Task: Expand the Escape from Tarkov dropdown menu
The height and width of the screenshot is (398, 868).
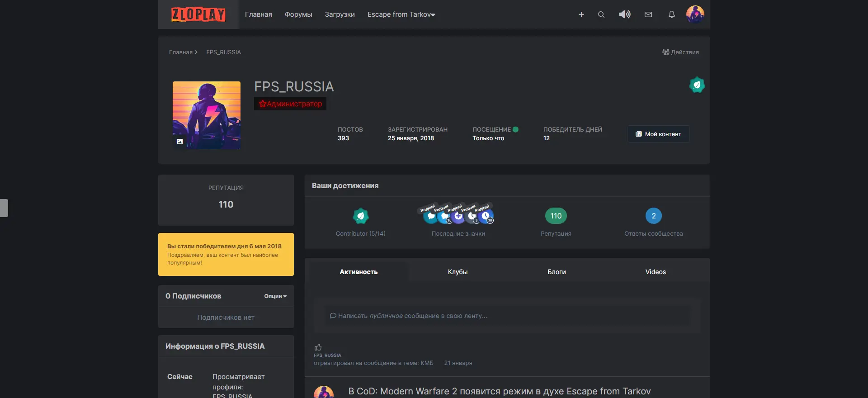Action: (401, 14)
